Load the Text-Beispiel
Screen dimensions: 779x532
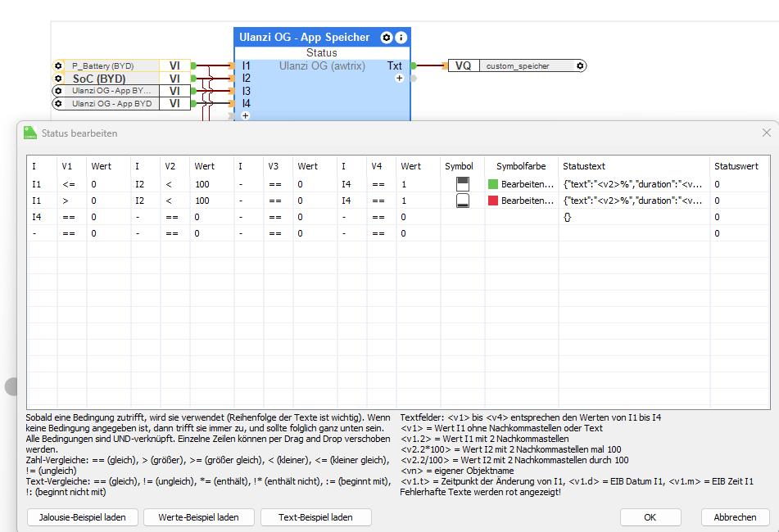(x=315, y=517)
